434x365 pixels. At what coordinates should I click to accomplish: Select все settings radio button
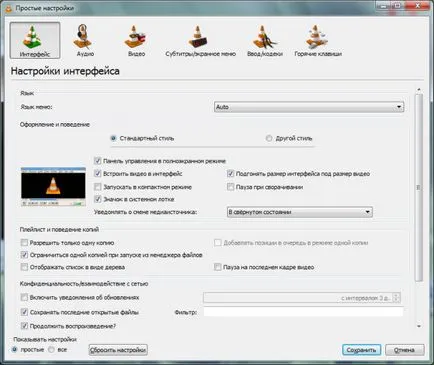[x=51, y=350]
